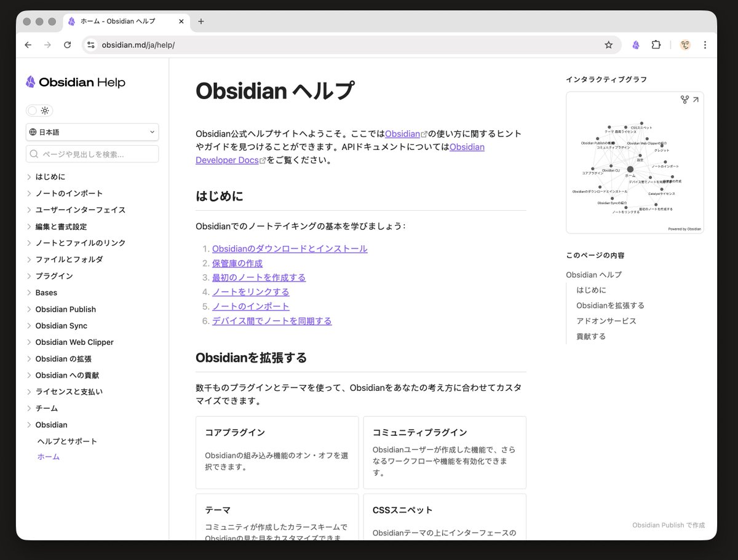
Task: Click the address bar URL obsidian.md/ja/help/
Action: tap(138, 45)
